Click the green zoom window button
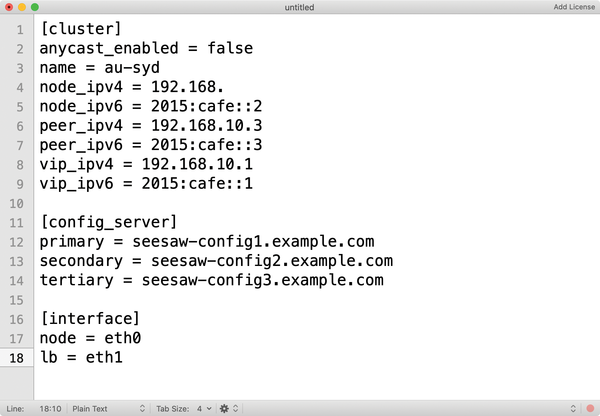The height and width of the screenshot is (416, 600). (x=35, y=7)
